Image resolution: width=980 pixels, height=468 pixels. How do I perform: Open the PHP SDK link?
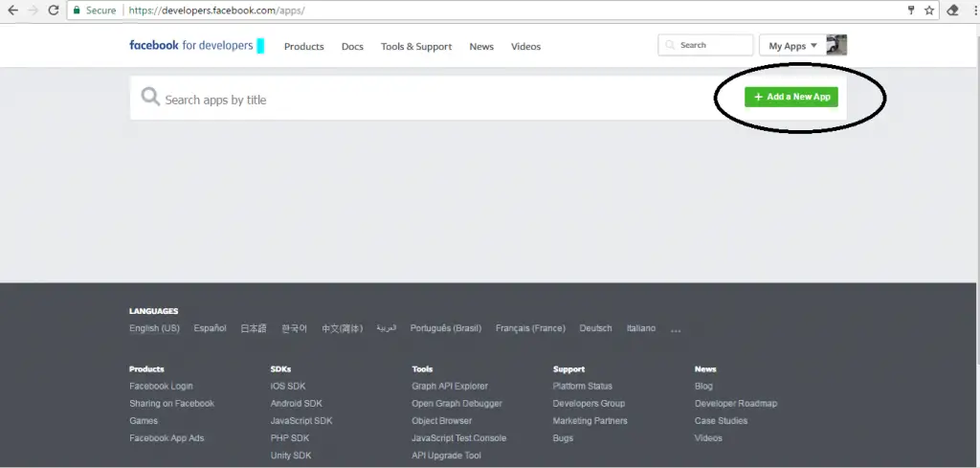[x=290, y=438]
